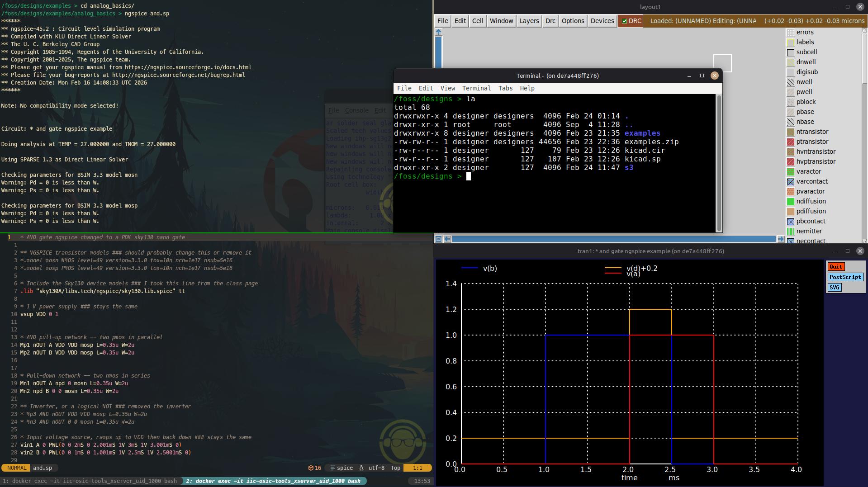This screenshot has height=487, width=868.
Task: Open the Tabs menu in the Terminal window
Action: click(505, 88)
